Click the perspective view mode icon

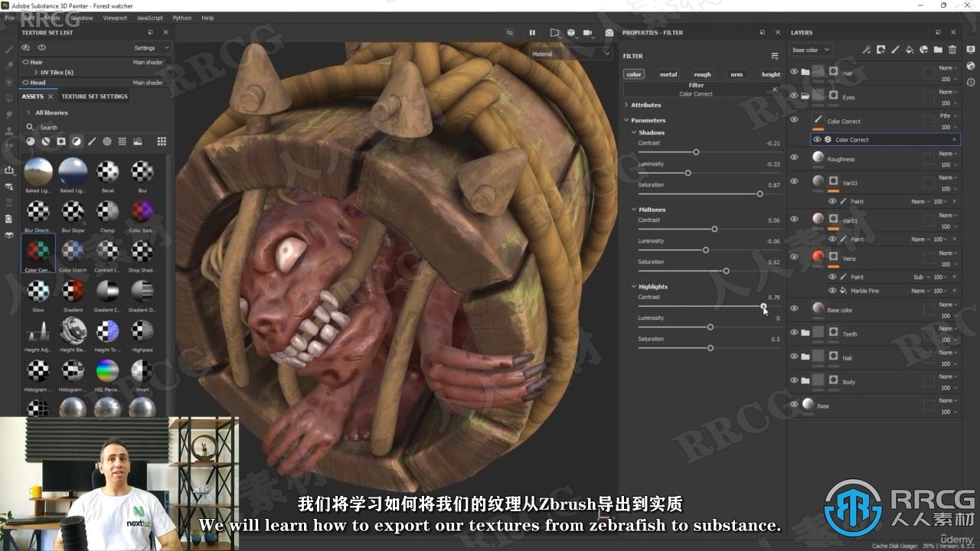554,33
